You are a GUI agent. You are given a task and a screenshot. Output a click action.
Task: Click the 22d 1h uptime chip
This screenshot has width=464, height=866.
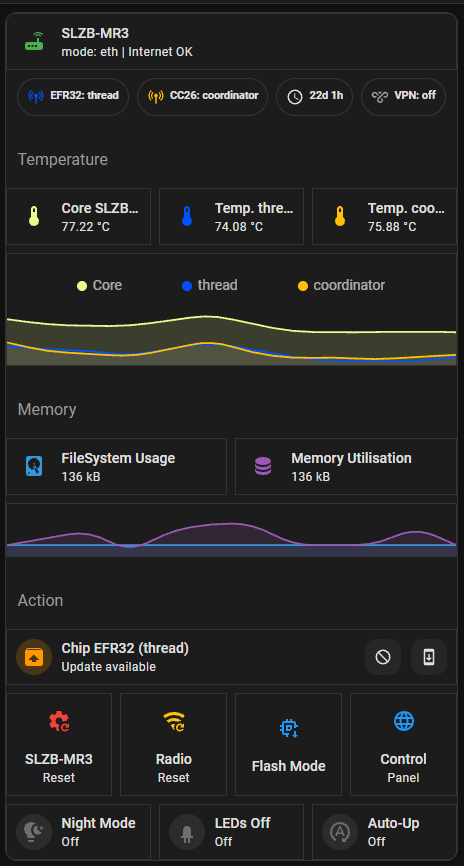point(314,97)
